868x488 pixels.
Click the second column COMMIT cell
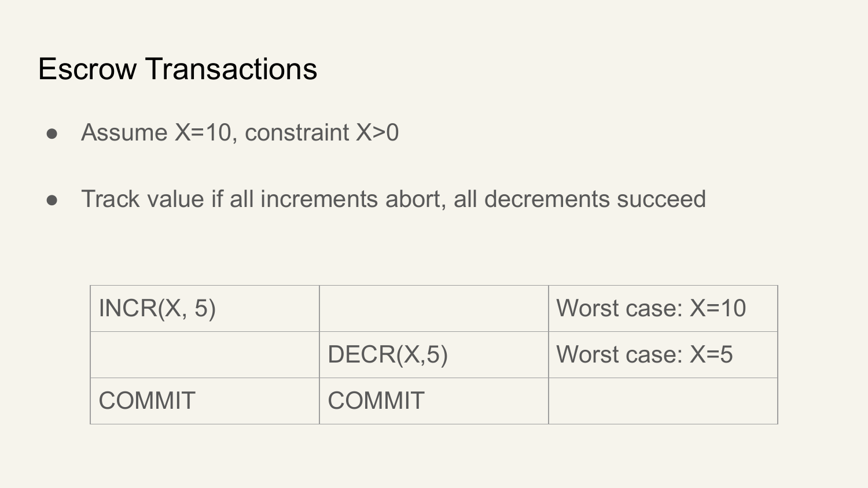(434, 401)
